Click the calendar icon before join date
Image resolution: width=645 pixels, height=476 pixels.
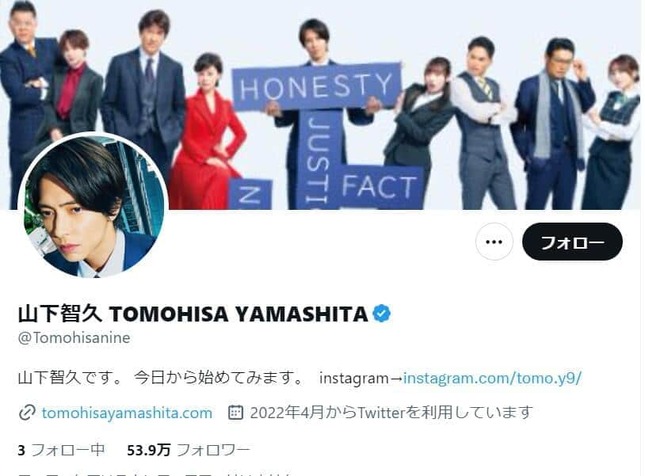(235, 412)
